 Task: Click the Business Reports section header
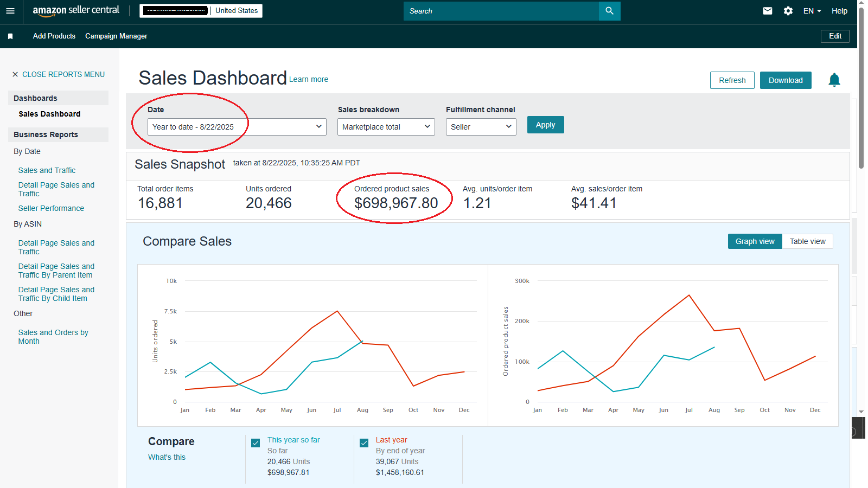point(58,134)
